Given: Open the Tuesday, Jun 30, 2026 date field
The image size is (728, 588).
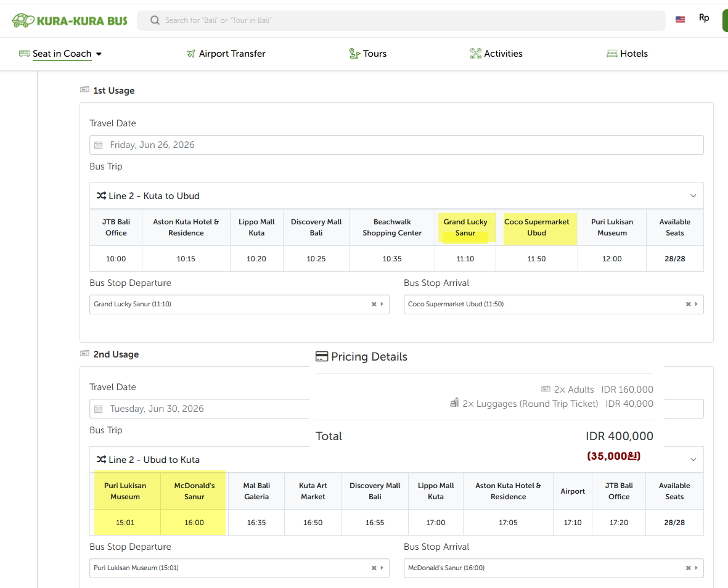Looking at the screenshot, I should click(200, 409).
